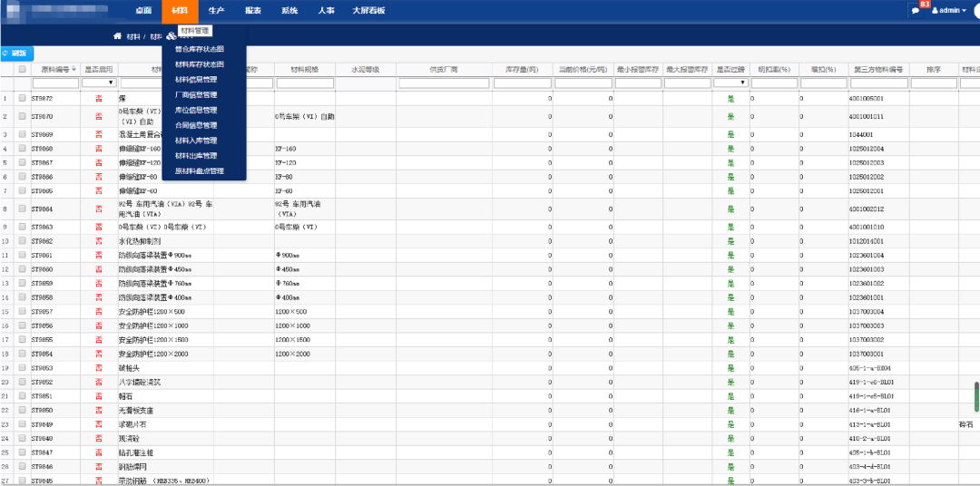The width and height of the screenshot is (980, 486).
Task: Open the admin user dropdown menu
Action: (951, 11)
